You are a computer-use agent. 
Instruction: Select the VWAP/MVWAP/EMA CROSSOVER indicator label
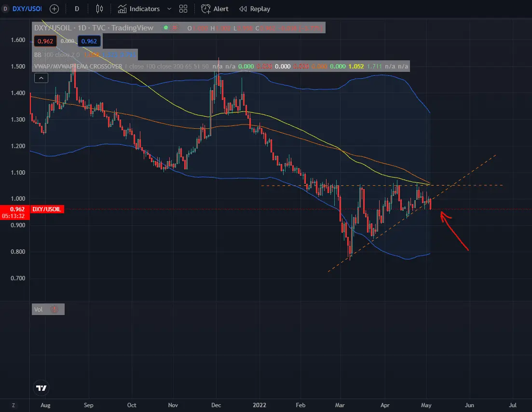point(78,66)
